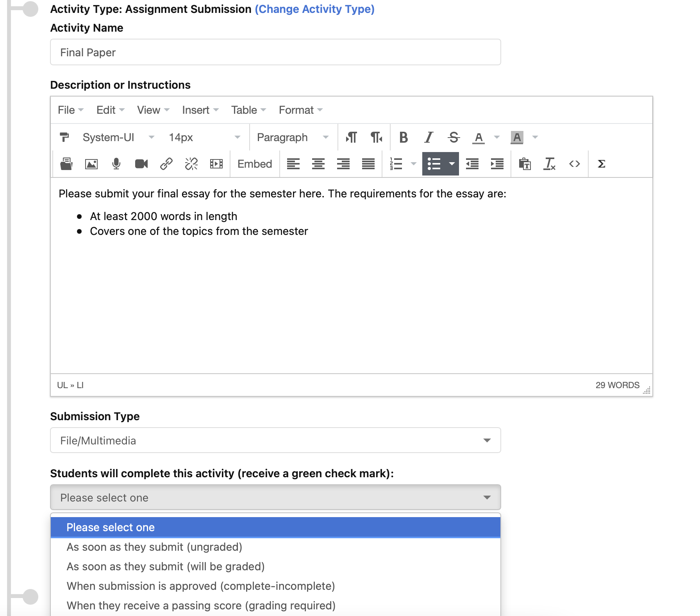Toggle strikethrough formatting
The width and height of the screenshot is (700, 616).
click(x=454, y=137)
